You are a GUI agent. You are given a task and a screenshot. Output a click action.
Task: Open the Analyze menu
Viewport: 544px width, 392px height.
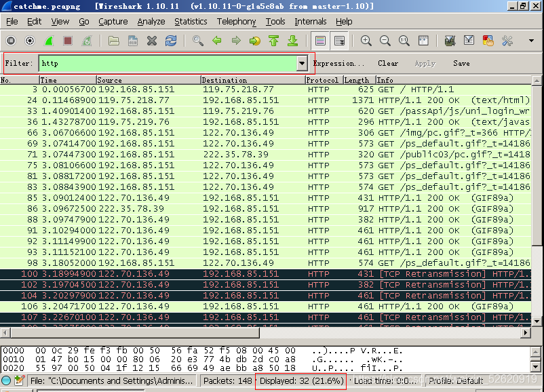(x=151, y=22)
